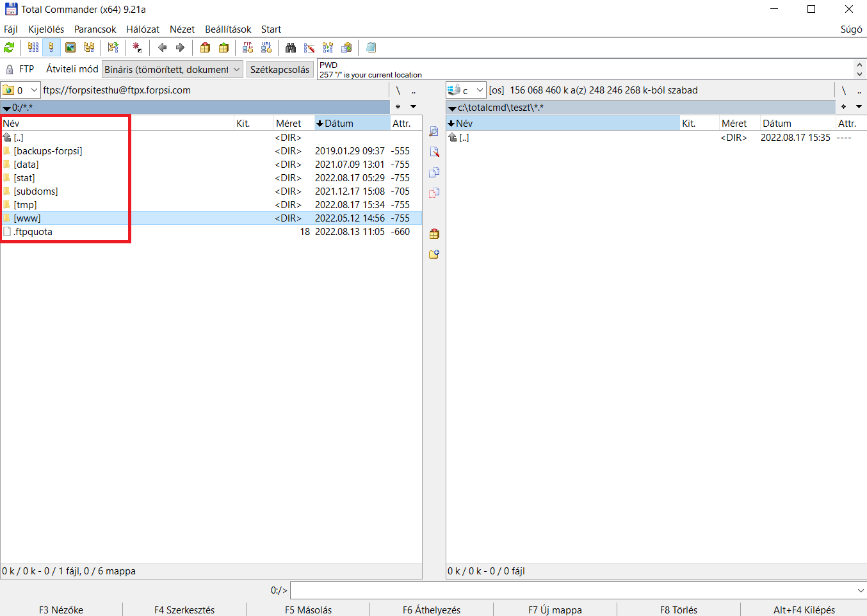Open the new FTP URL connection icon
Viewport: 867px width, 616px height.
click(x=266, y=47)
